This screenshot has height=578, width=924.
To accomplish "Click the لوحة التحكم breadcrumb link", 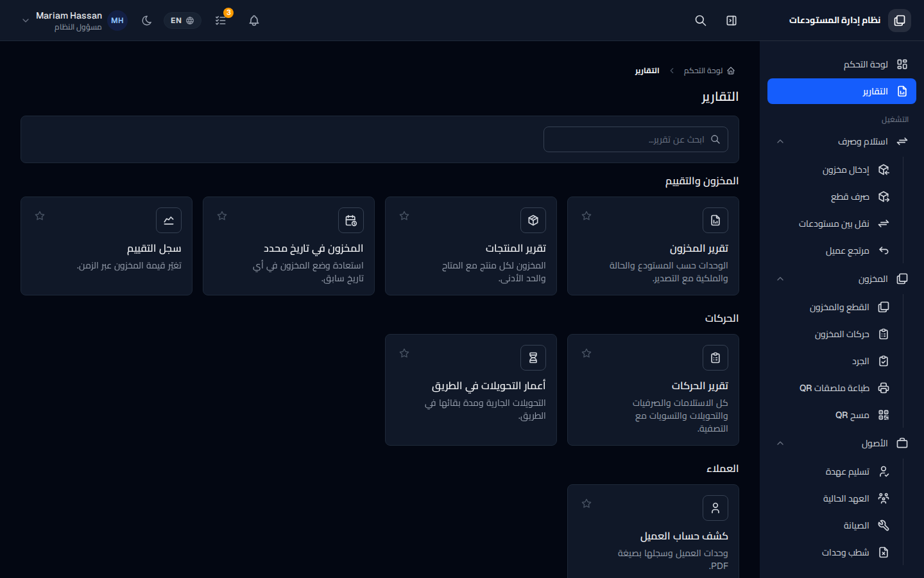I will pyautogui.click(x=709, y=71).
